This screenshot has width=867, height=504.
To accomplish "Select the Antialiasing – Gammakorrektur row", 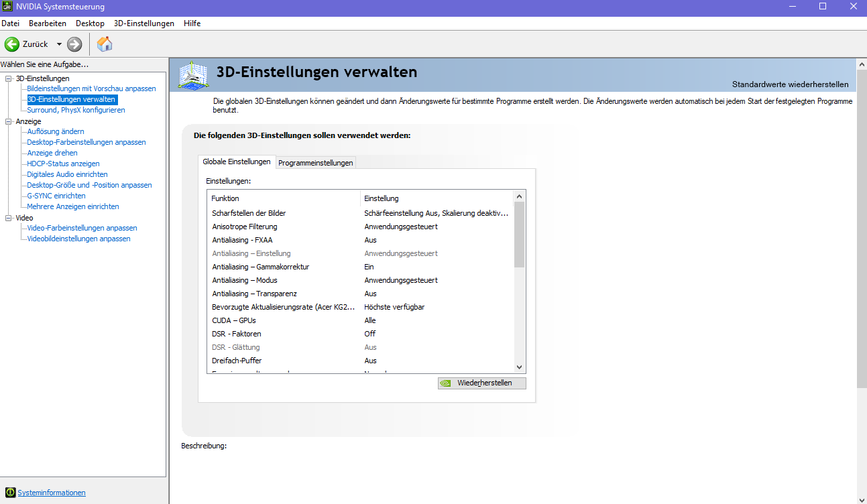I will pos(361,267).
